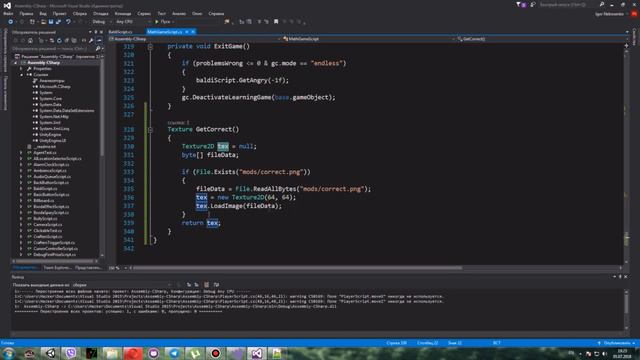Click split editor icon above vertical scrollbar
This screenshot has height=360, width=640.
point(627,46)
